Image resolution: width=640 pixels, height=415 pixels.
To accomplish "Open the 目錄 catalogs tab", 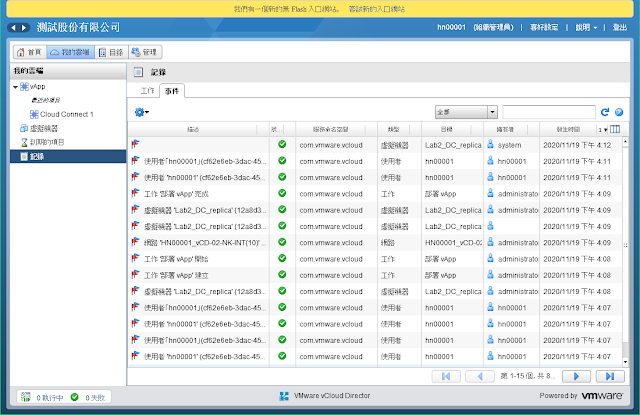I will click(111, 52).
